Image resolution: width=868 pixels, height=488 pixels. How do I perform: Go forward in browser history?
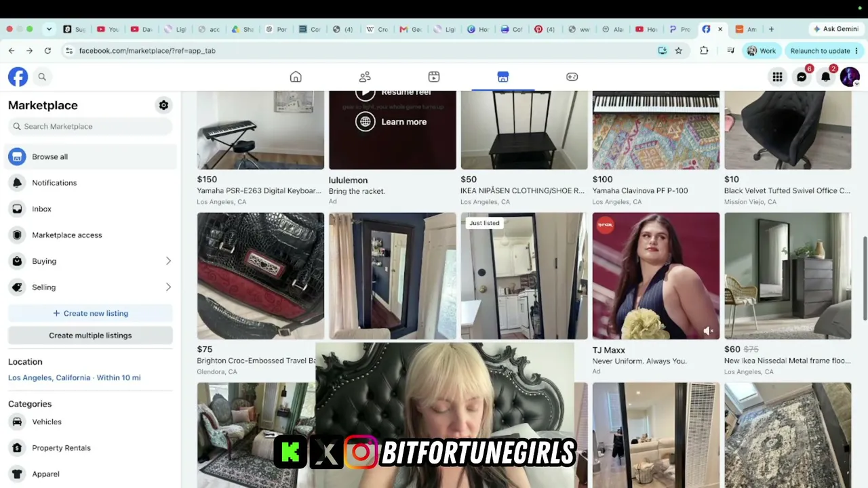[x=29, y=51]
